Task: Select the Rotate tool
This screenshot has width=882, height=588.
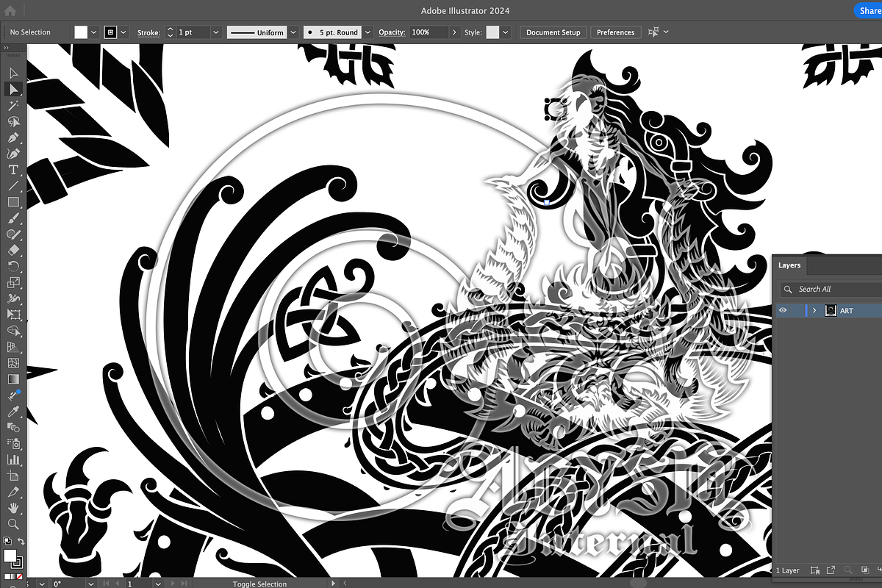Action: coord(13,266)
